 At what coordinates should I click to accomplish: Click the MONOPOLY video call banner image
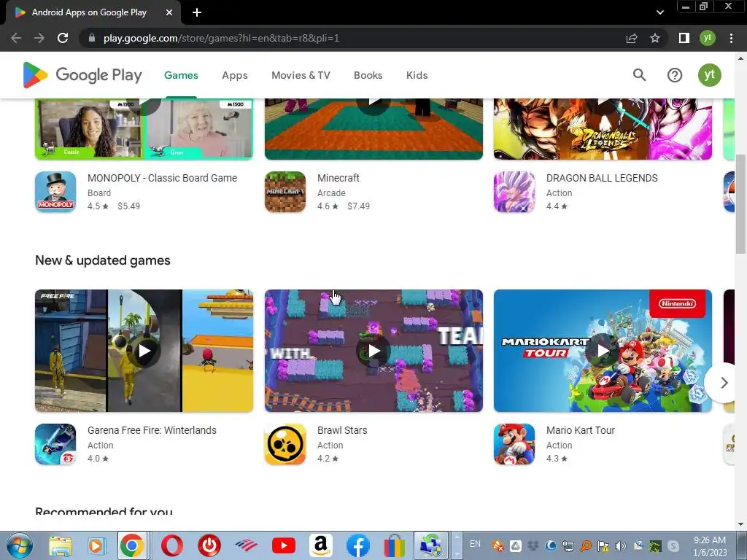point(144,129)
